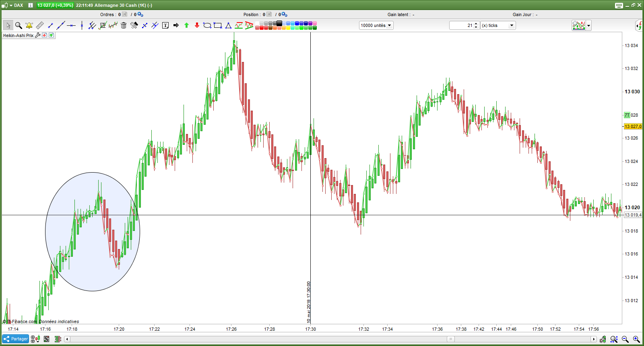The height and width of the screenshot is (346, 644).
Task: Open the hammer and wrench settings tool
Action: click(134, 25)
